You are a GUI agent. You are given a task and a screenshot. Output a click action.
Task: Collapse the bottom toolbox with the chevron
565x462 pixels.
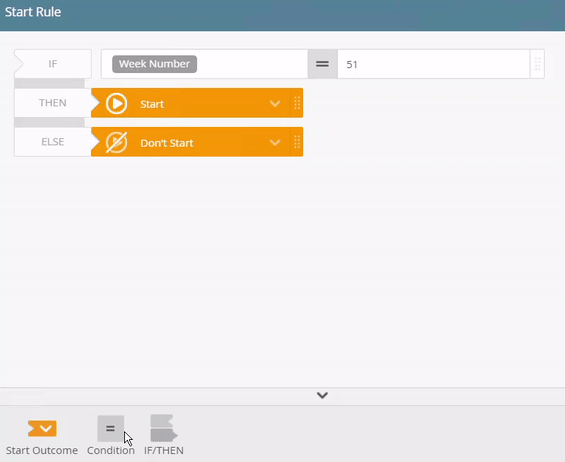[x=322, y=395]
